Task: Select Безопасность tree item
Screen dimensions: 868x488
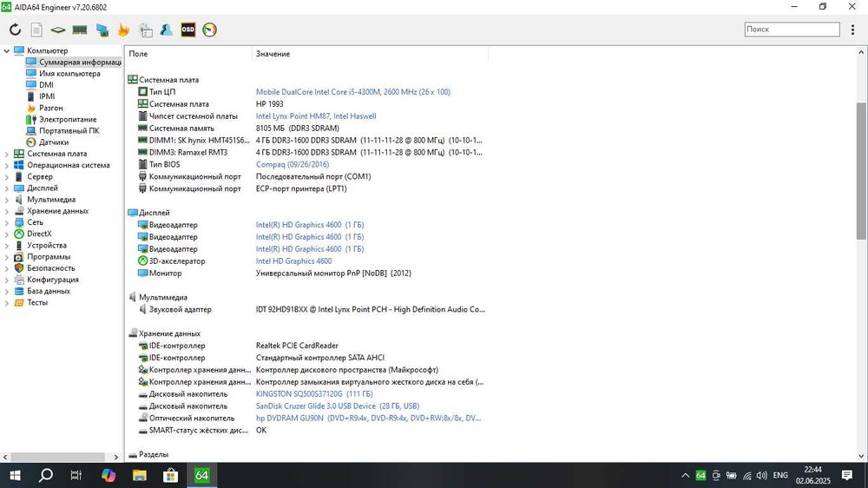Action: pyautogui.click(x=50, y=268)
